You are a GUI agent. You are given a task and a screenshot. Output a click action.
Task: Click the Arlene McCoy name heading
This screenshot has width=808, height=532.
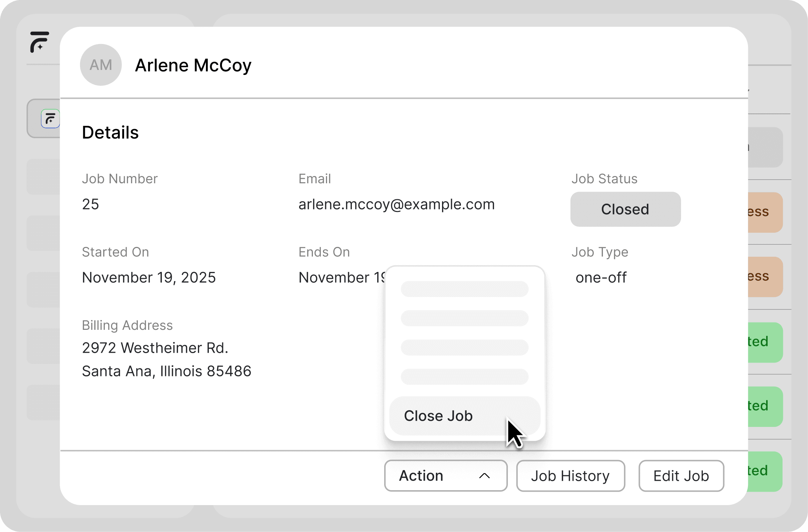coord(193,65)
